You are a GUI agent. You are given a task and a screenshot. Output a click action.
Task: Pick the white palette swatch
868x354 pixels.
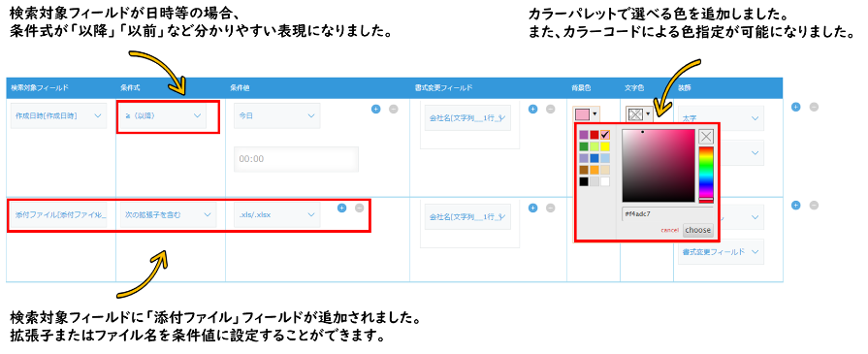click(x=605, y=181)
